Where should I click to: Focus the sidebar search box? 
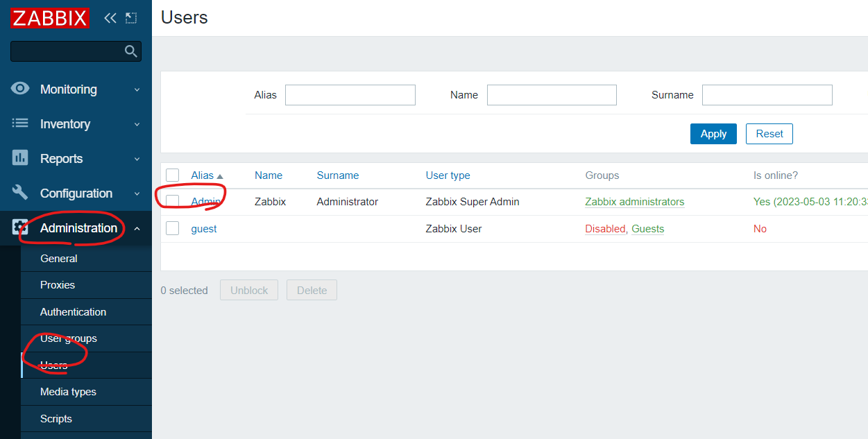coord(76,51)
